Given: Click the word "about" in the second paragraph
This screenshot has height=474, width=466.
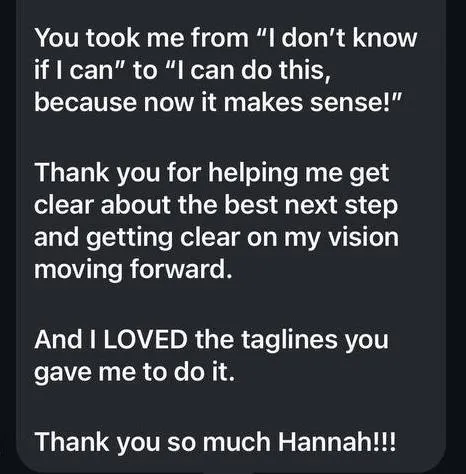Looking at the screenshot, I should coord(136,205).
